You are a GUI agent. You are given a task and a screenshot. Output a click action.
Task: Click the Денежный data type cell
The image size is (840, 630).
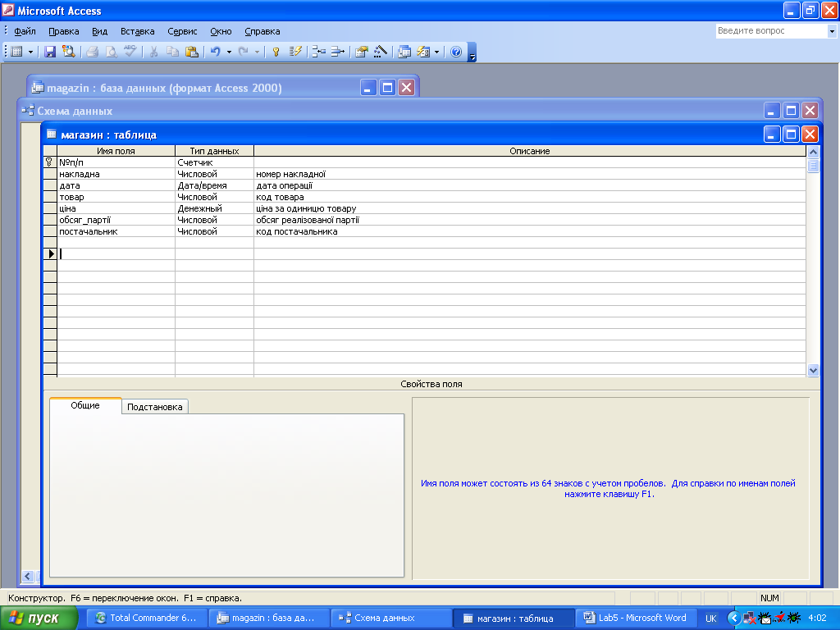pyautogui.click(x=214, y=208)
